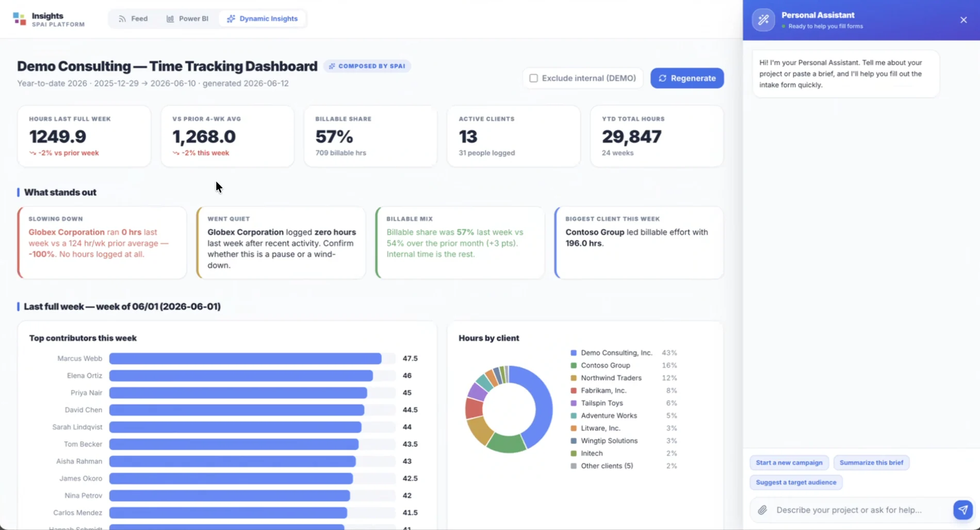The width and height of the screenshot is (980, 530).
Task: Click Tom Becker's contributor bar
Action: point(234,444)
